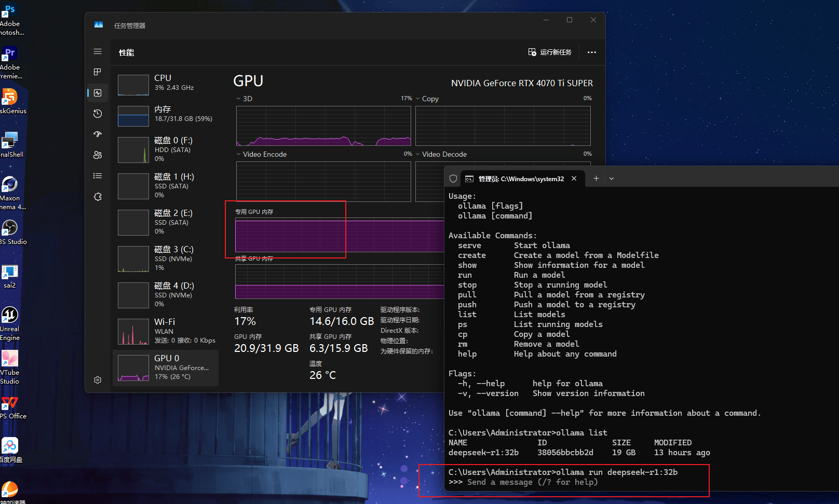Open new terminal tab with plus button
Image resolution: width=839 pixels, height=504 pixels.
tap(596, 179)
